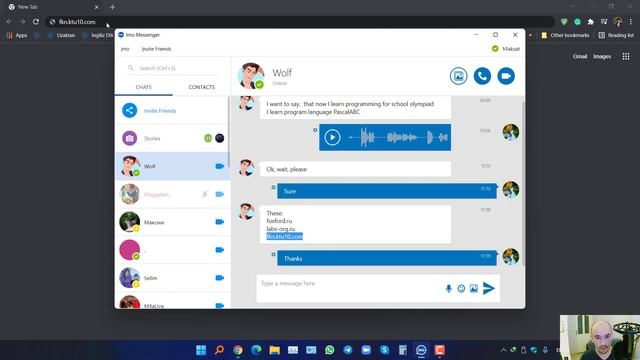Open the Google apps grid icon

[626, 56]
